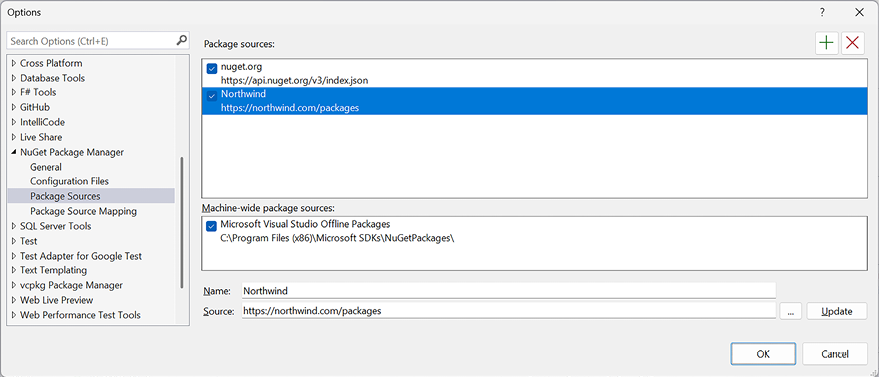The width and height of the screenshot is (879, 377).
Task: Cancel the Options dialog
Action: tap(835, 354)
